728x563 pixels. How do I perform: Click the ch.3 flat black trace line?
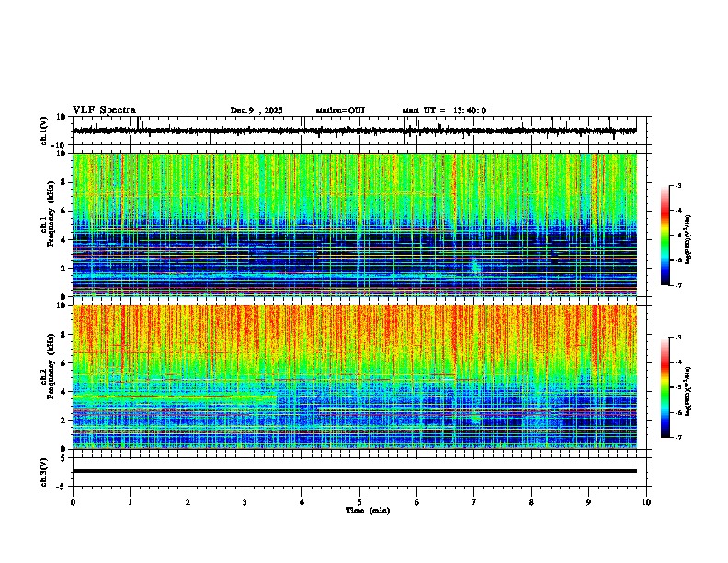(354, 471)
